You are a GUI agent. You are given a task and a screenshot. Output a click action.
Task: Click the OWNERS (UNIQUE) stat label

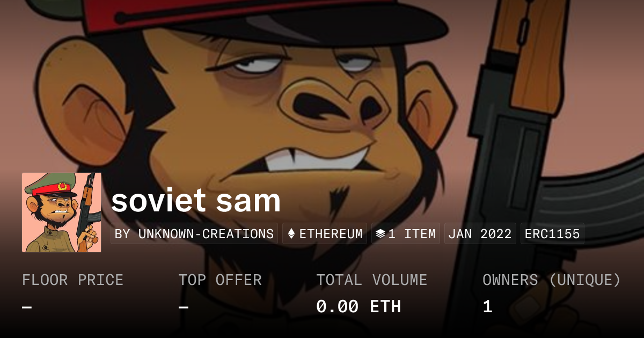pyautogui.click(x=552, y=280)
